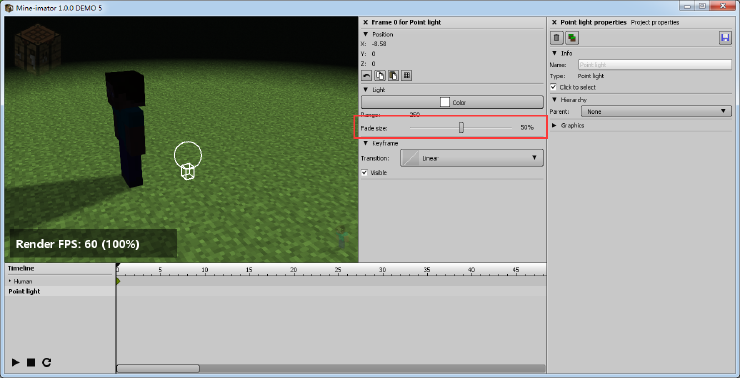Play the animation in the timeline
The height and width of the screenshot is (378, 740).
pos(16,362)
